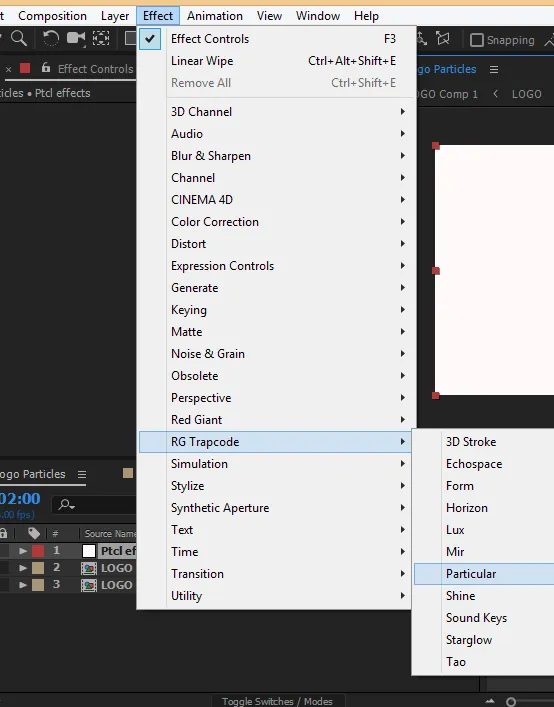The height and width of the screenshot is (707, 554).
Task: Expand the Ptcl effects layer properties
Action: click(x=23, y=551)
